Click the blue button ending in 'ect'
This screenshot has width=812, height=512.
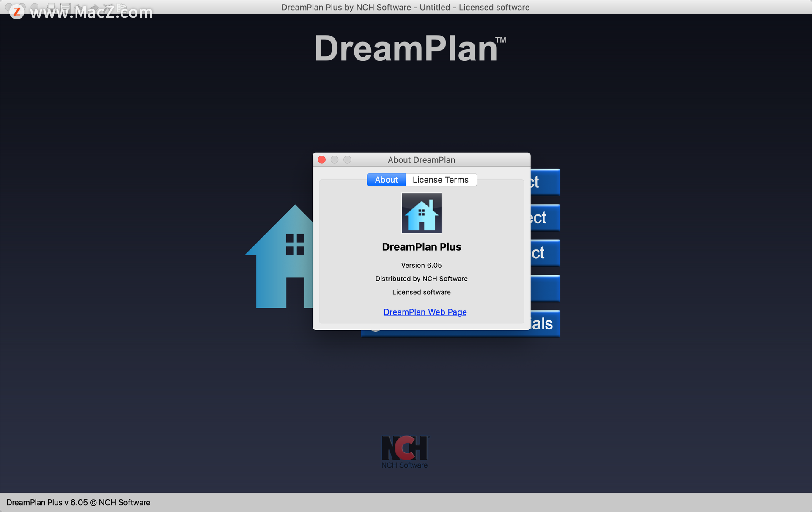(x=545, y=218)
